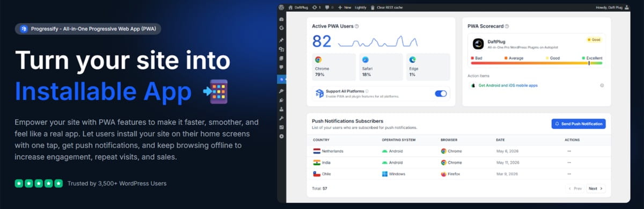Click help icon beside PWA Scorecard
The width and height of the screenshot is (644, 209).
tap(507, 26)
